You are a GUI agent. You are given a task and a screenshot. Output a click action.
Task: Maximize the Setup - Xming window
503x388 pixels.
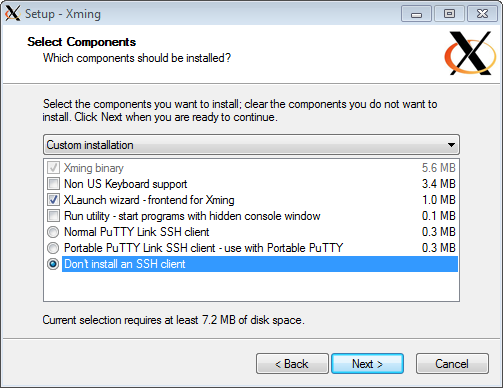[449, 14]
